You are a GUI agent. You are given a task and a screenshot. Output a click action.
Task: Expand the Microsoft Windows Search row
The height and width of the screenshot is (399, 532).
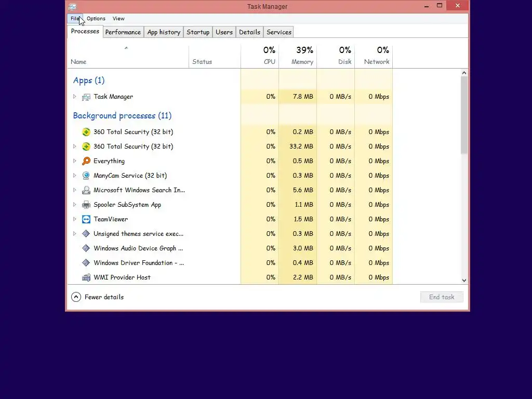pyautogui.click(x=75, y=190)
